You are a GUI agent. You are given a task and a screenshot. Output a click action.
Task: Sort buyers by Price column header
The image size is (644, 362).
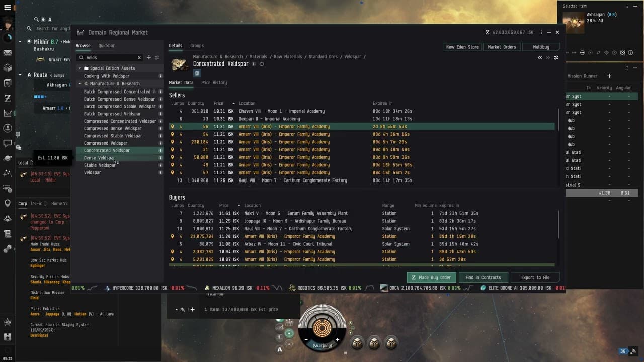(224, 206)
